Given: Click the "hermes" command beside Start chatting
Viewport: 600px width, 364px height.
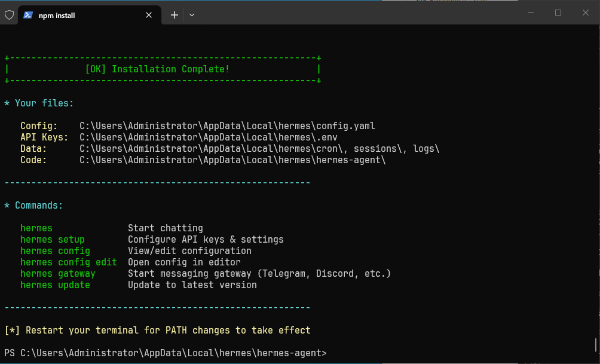Looking at the screenshot, I should pos(36,228).
